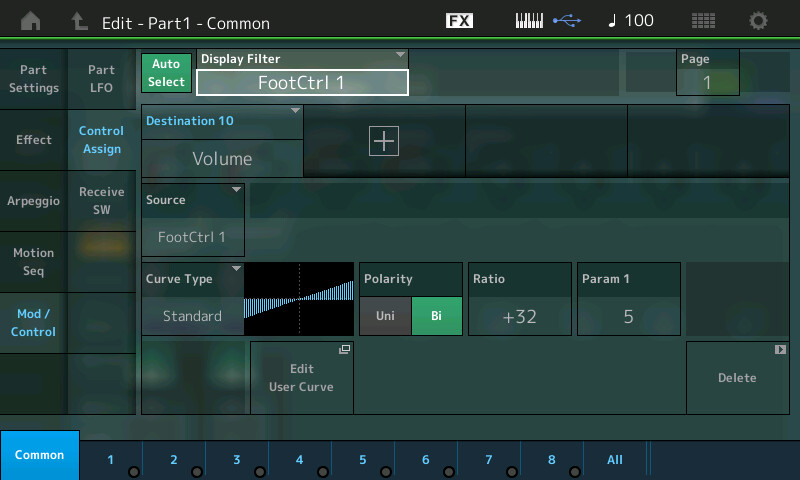Switch to Element 7 tab
Viewport: 800px width, 480px height.
(x=489, y=460)
